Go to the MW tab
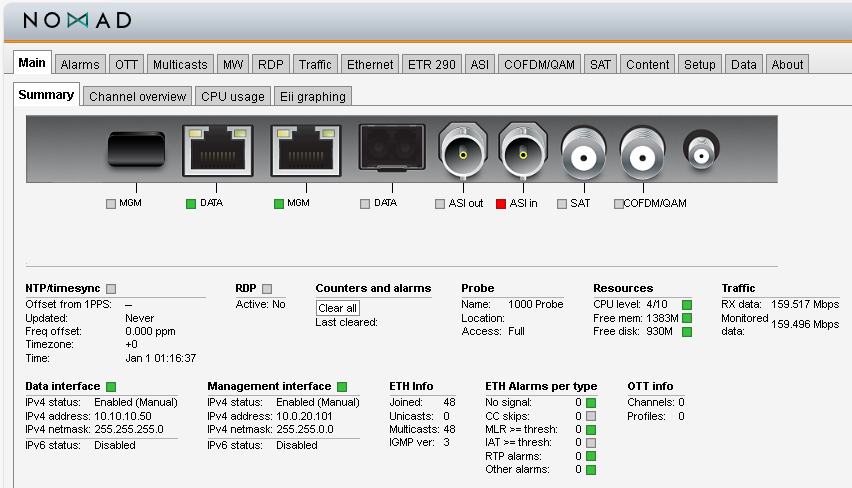Viewport: 852px width, 488px height. 233,64
